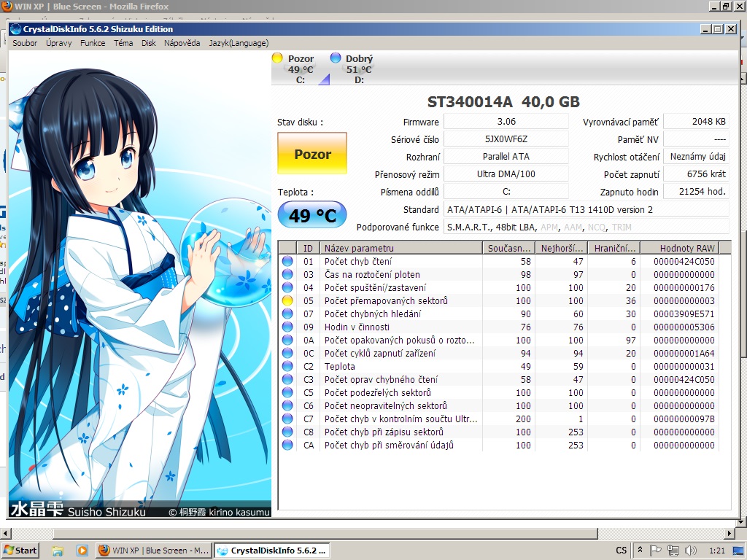
Task: Click the 2048 KB buffer size field
Action: coord(696,122)
